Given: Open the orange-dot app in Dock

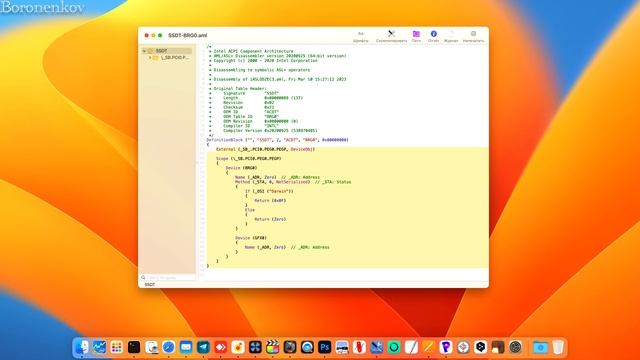Looking at the screenshot, I should coord(238,347).
